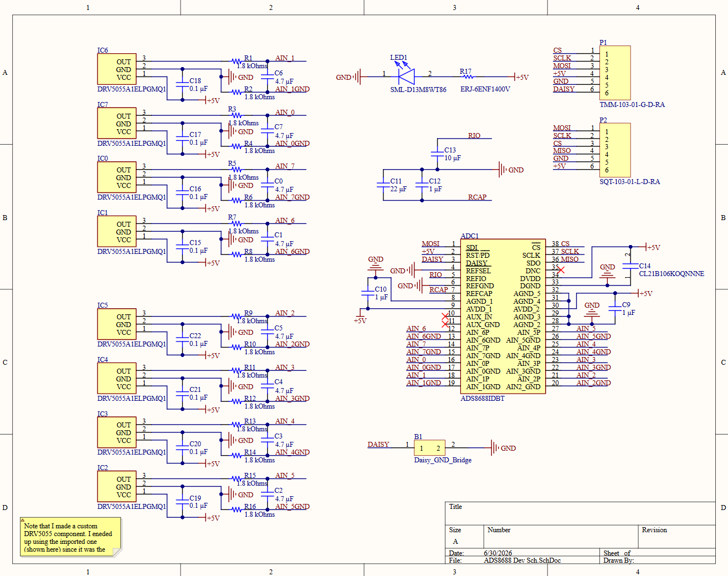Image resolution: width=728 pixels, height=576 pixels.
Task: Select the LED1 diode symbol
Action: coord(406,75)
